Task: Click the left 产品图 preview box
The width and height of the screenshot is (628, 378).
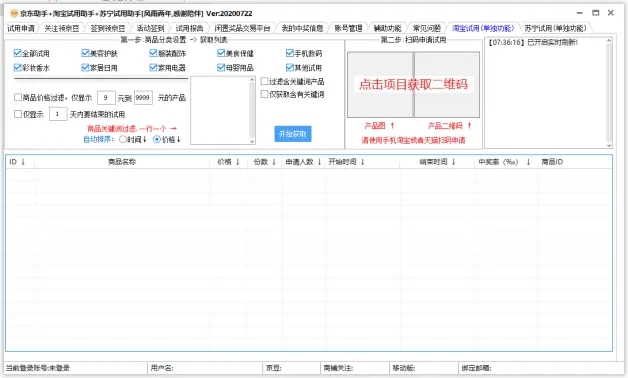Action: coord(380,84)
